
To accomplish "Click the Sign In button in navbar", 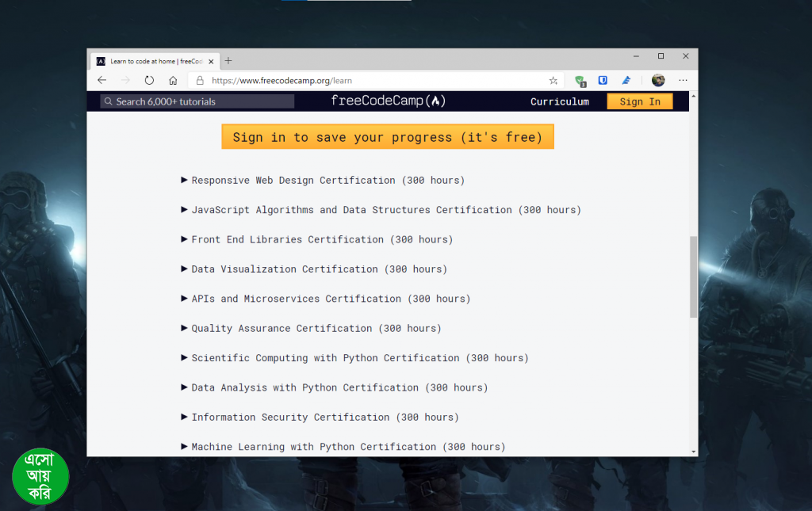I will tap(639, 101).
